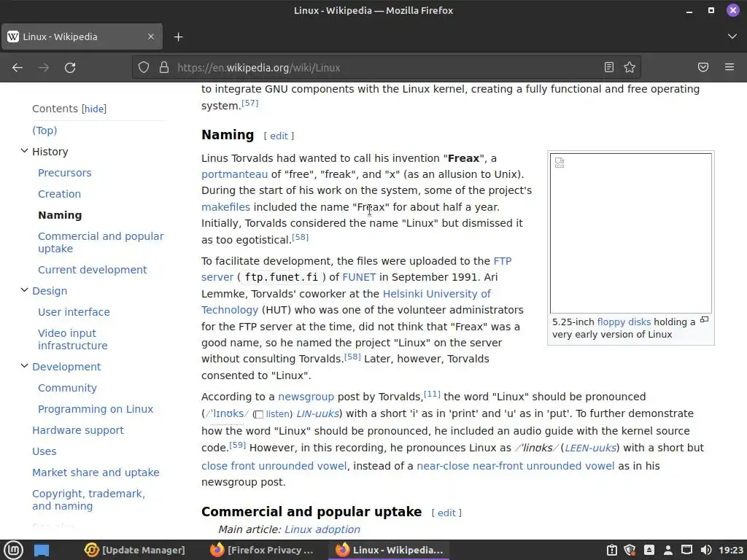747x560 pixels.
Task: Open the volume control in the tray
Action: click(706, 550)
